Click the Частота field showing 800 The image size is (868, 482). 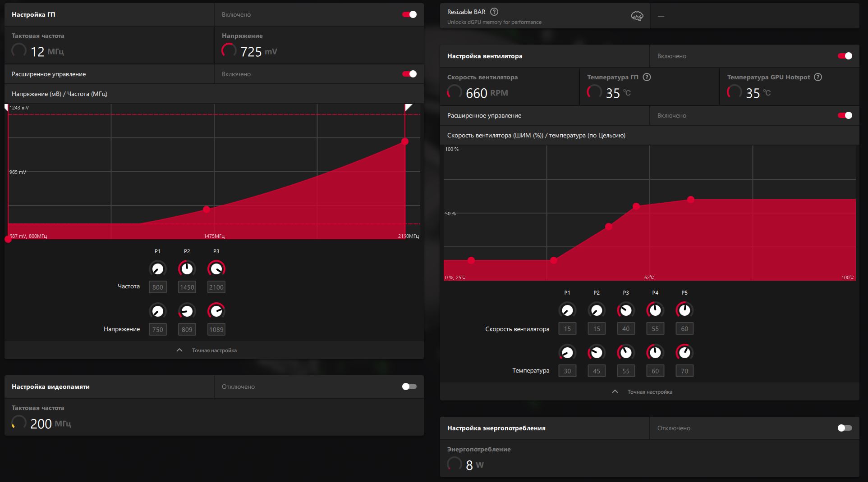point(157,287)
